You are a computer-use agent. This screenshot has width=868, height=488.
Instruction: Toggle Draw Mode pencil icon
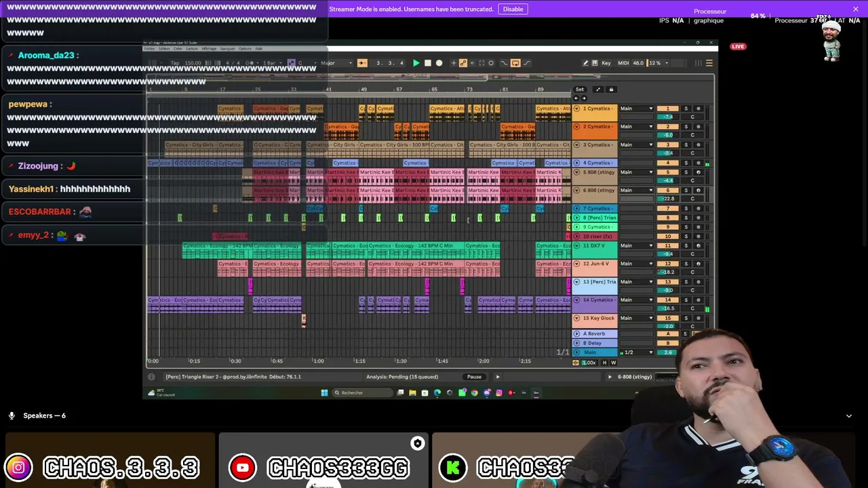(585, 63)
